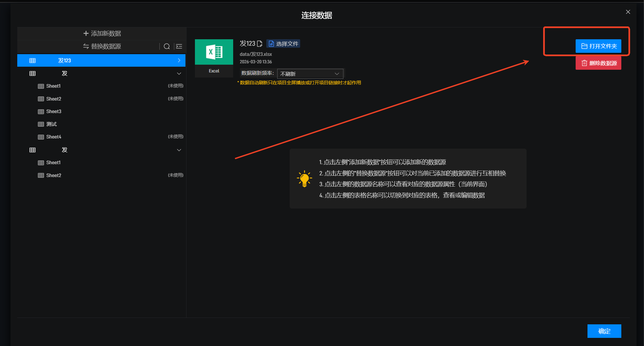The image size is (644, 346).
Task: Close the 连接数据 dialog with X
Action: 628,12
